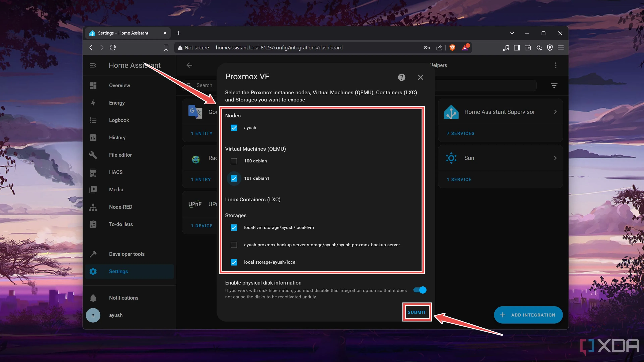The image size is (644, 362).
Task: Close the Settings – Home Assistant tab
Action: click(165, 33)
